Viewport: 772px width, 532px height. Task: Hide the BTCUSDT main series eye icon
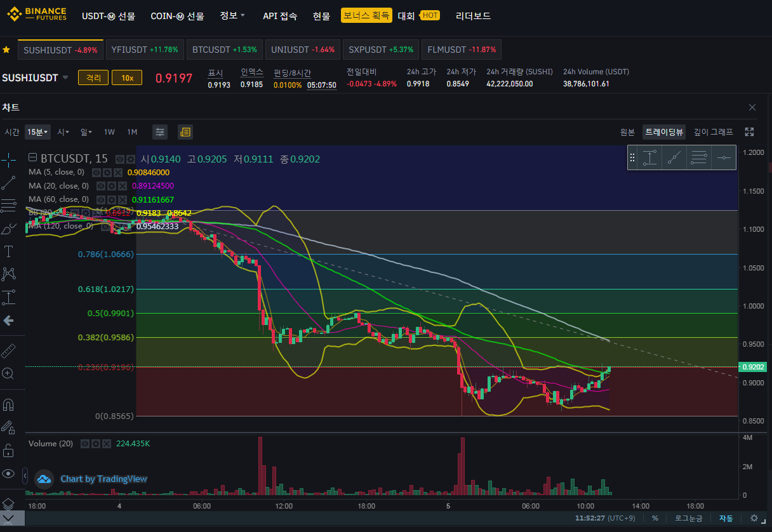[121, 159]
